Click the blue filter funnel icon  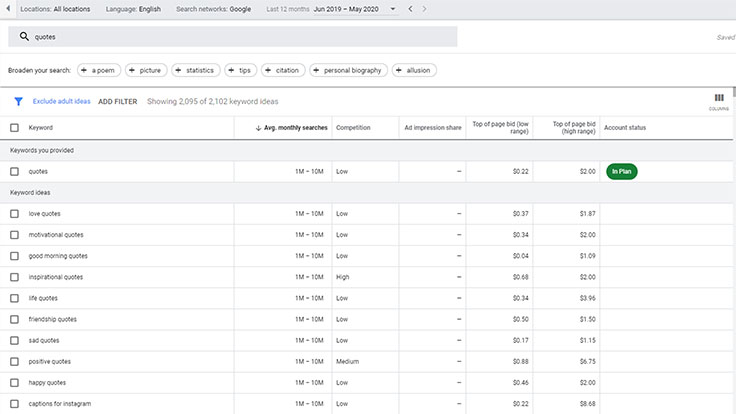(18, 101)
